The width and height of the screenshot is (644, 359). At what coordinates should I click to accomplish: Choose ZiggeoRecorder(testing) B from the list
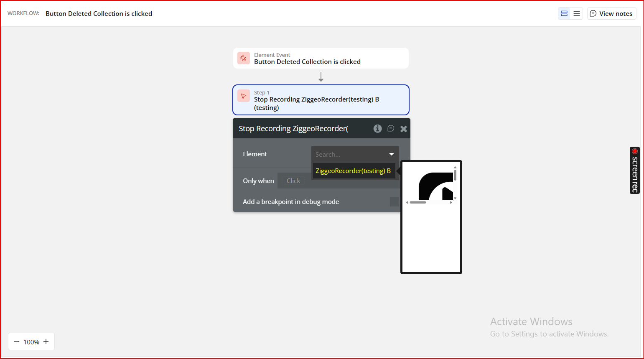354,171
